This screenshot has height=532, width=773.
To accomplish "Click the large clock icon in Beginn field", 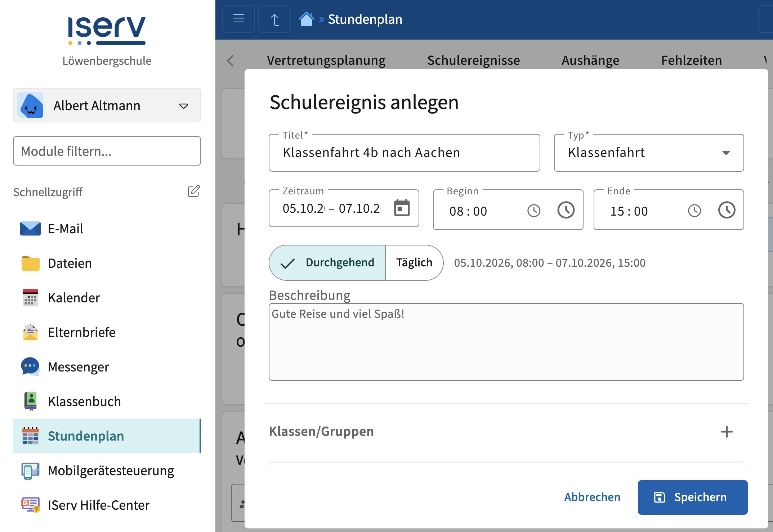I will (566, 210).
